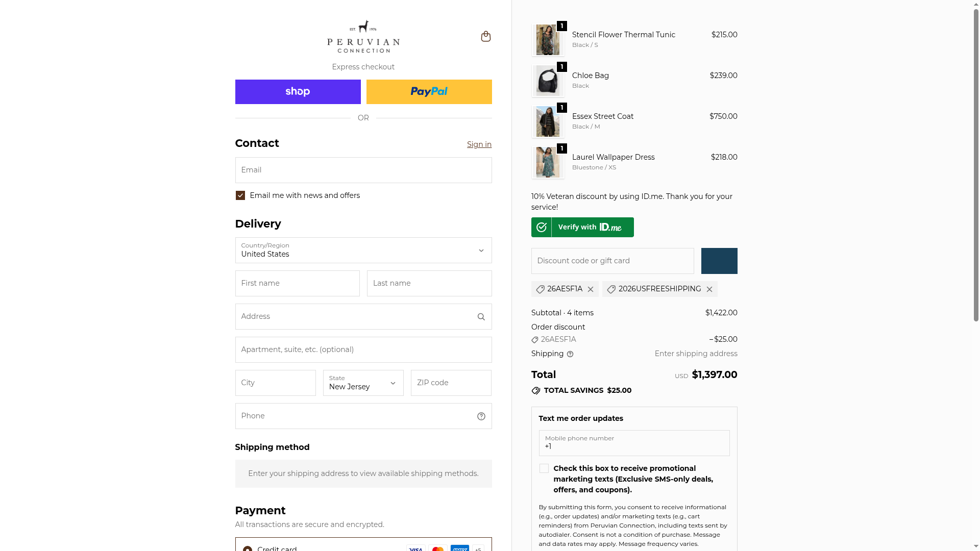Click the Discount code or gift card field
The height and width of the screenshot is (551, 980).
(x=612, y=261)
